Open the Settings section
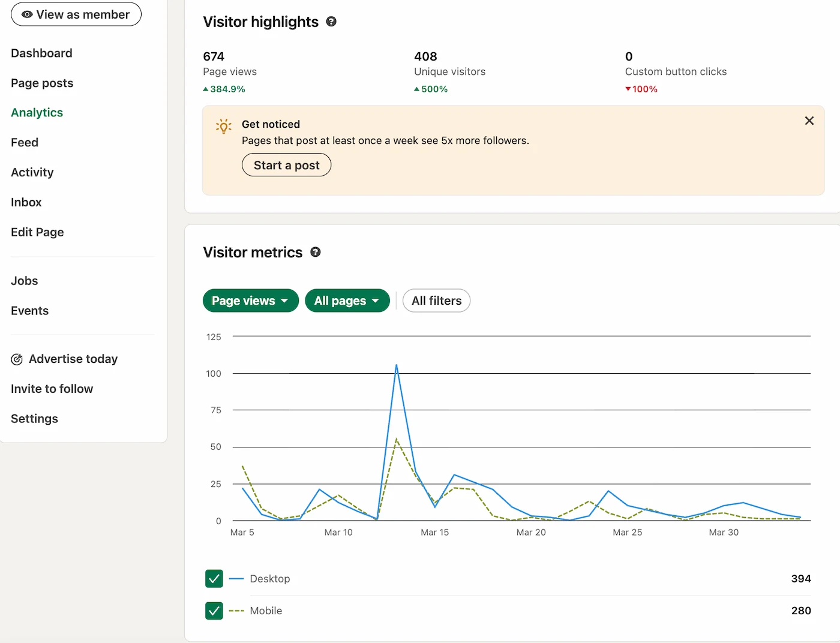 coord(34,419)
